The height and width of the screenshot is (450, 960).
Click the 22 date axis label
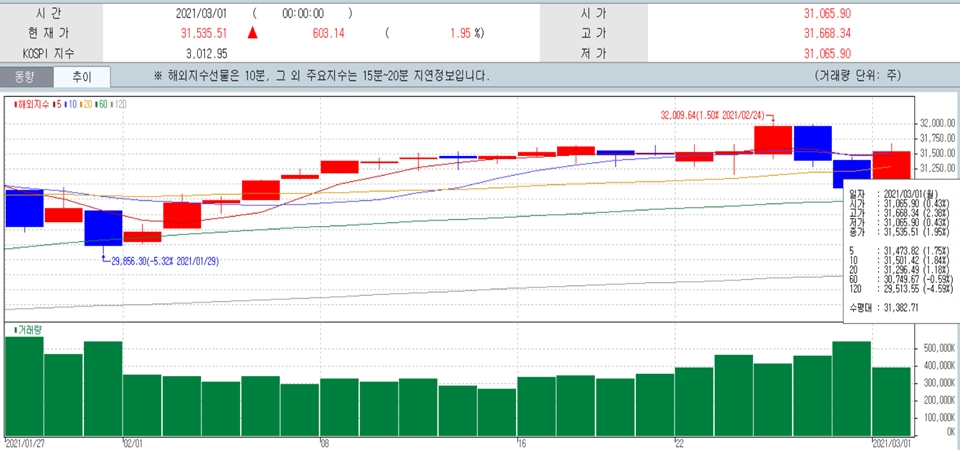point(680,442)
